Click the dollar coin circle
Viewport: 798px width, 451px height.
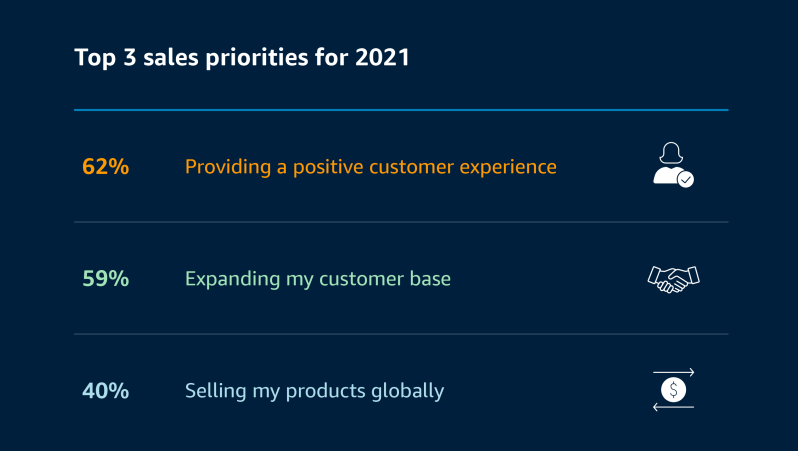673,390
